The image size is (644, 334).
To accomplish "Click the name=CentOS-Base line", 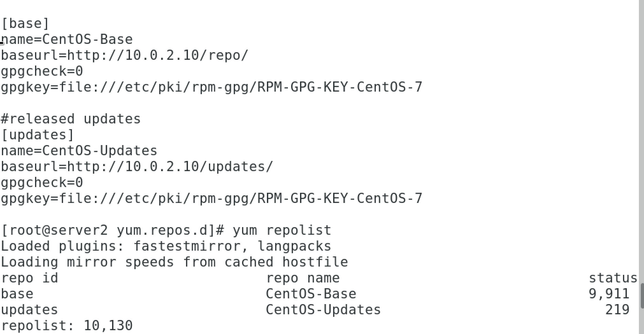I will [67, 39].
